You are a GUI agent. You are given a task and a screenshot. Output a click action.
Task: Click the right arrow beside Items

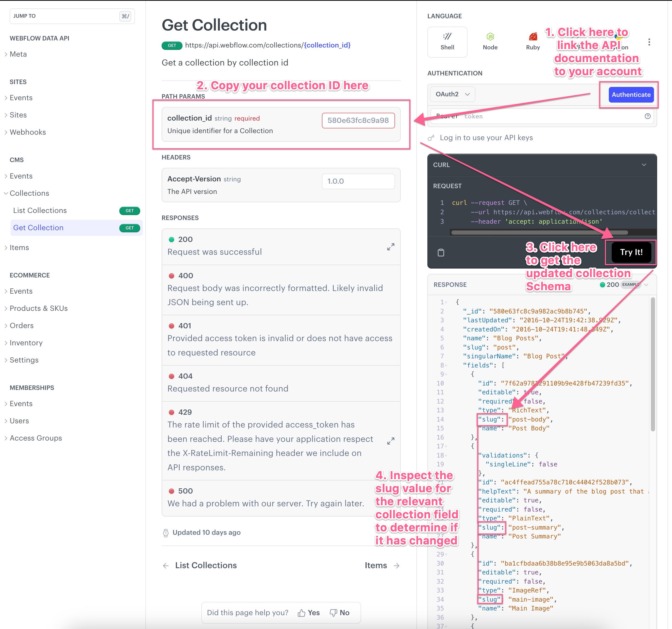coord(397,566)
